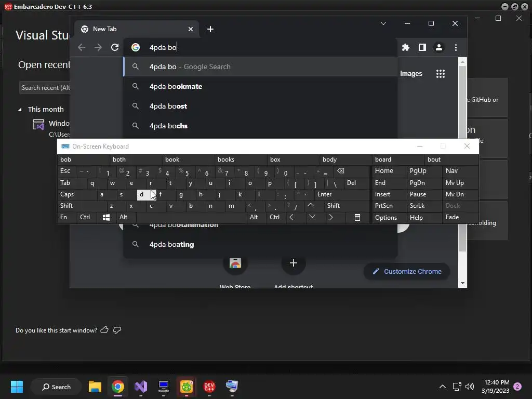Click Customize Chrome button

(407, 271)
